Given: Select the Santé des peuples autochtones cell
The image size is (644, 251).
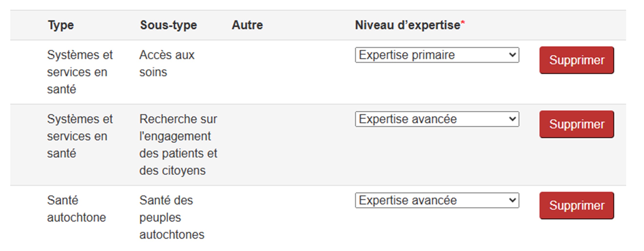Looking at the screenshot, I should point(172,217).
